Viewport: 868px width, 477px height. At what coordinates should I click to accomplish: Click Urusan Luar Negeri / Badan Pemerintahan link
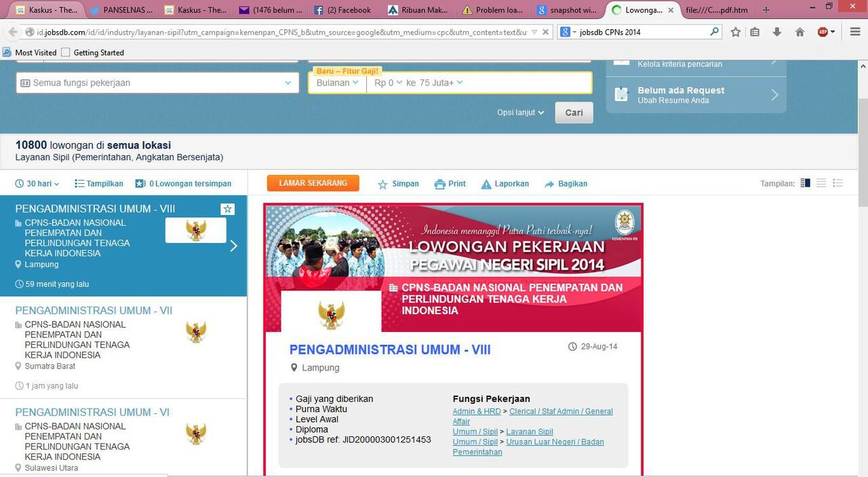click(x=528, y=446)
